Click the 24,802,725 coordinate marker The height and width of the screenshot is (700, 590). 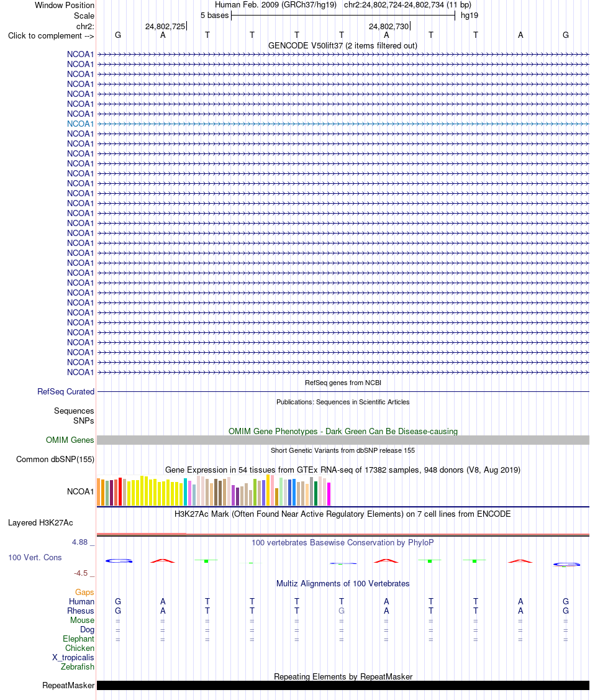165,26
